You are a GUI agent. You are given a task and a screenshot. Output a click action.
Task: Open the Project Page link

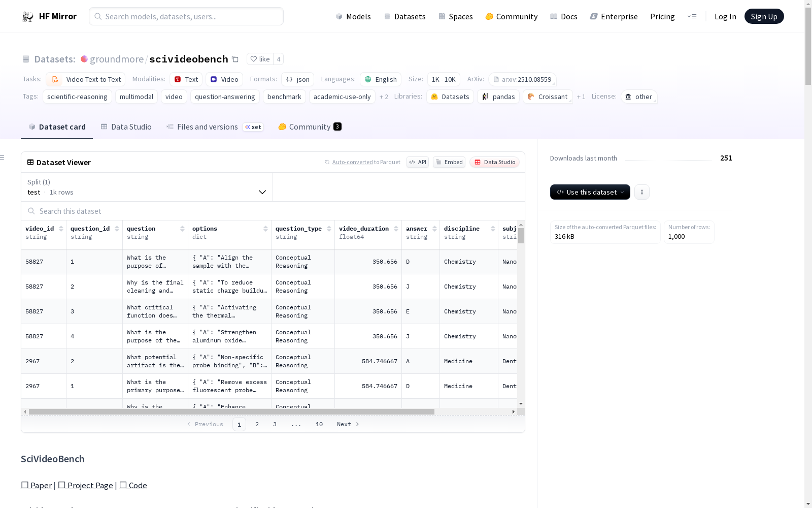(x=85, y=485)
